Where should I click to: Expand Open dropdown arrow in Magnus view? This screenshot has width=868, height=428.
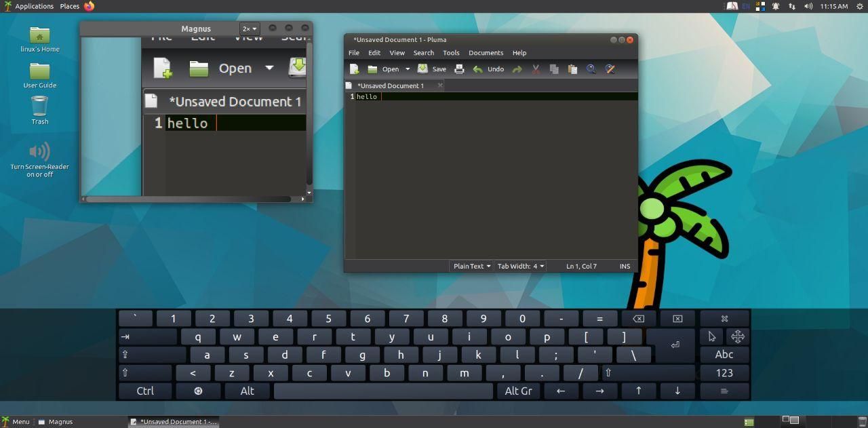pos(269,68)
